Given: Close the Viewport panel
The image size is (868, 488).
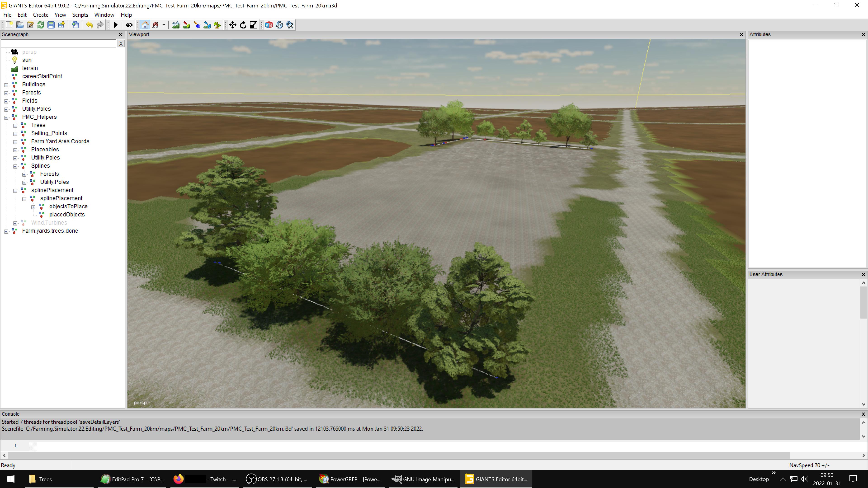Looking at the screenshot, I should click(x=741, y=35).
